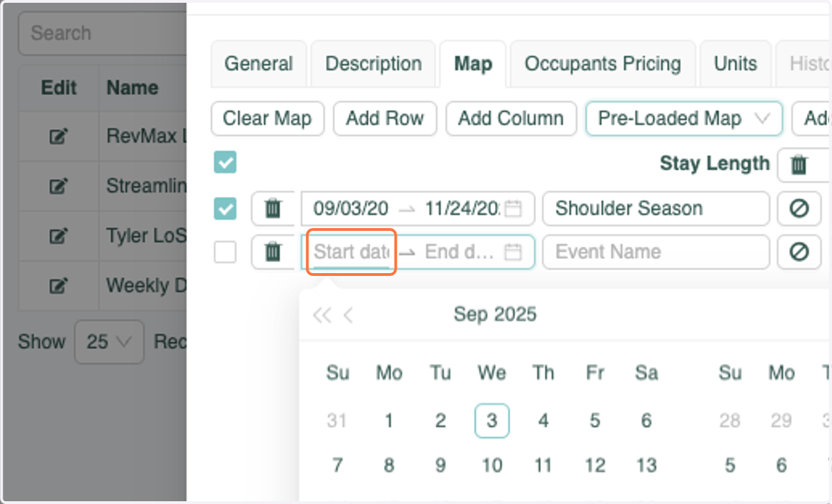This screenshot has width=832, height=504.
Task: Open the Show 25 records dropdown
Action: (110, 342)
